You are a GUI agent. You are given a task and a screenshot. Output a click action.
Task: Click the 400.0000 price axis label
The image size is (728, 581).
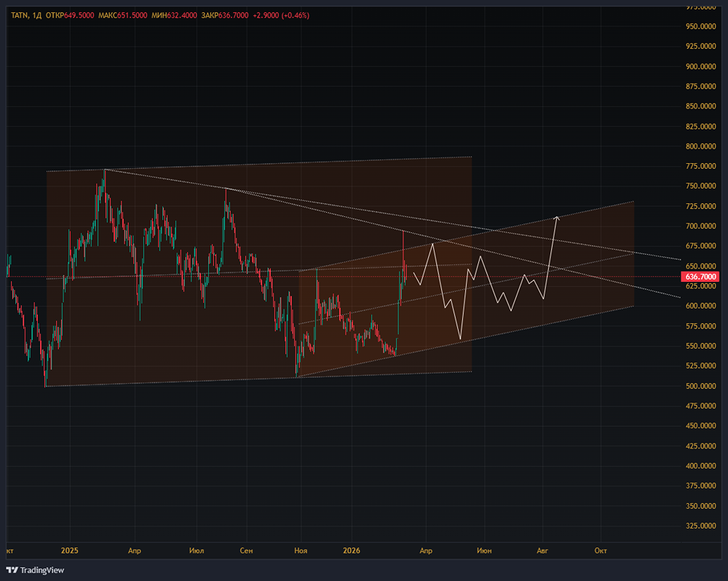coord(700,466)
